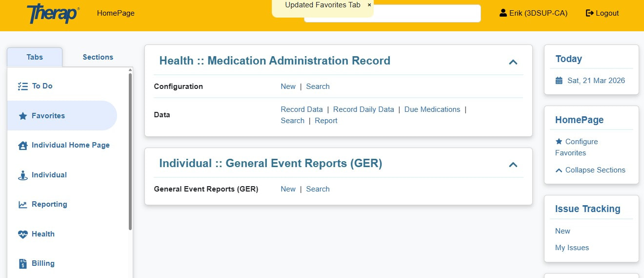
Task: Open Record Daily Data link
Action: 363,109
